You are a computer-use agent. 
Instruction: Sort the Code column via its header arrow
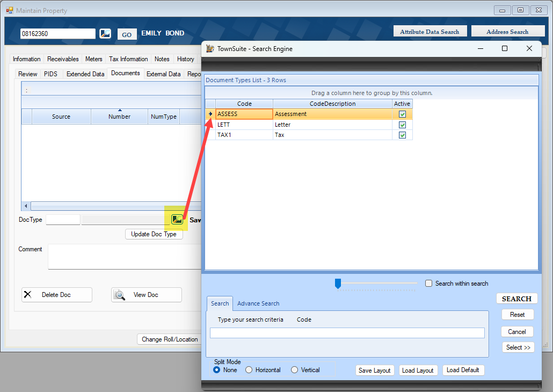(x=244, y=103)
